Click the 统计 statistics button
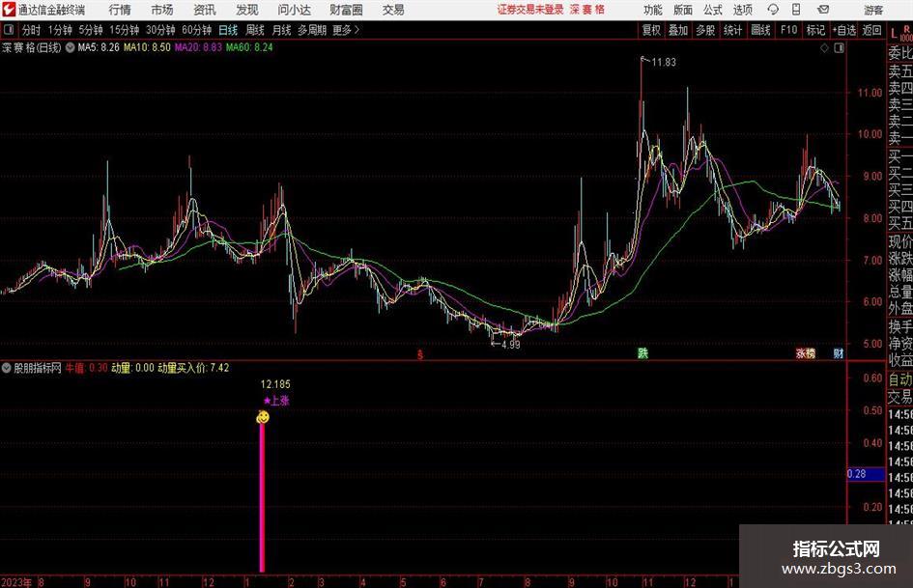 click(732, 30)
